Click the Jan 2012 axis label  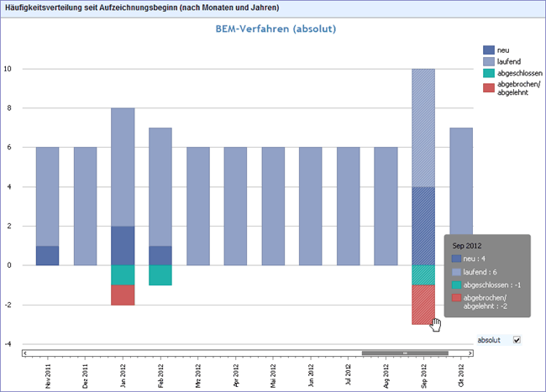click(x=123, y=376)
